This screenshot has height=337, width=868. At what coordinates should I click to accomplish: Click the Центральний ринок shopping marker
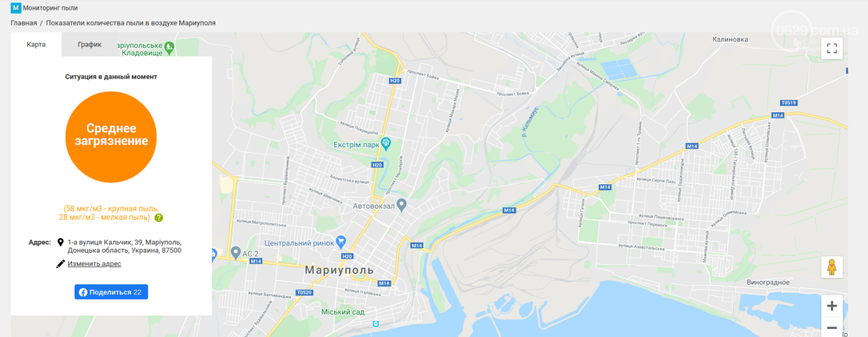(x=340, y=240)
